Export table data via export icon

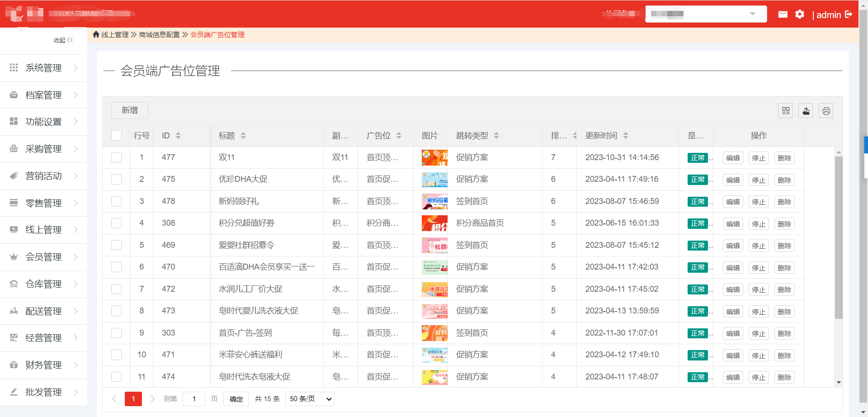(806, 111)
